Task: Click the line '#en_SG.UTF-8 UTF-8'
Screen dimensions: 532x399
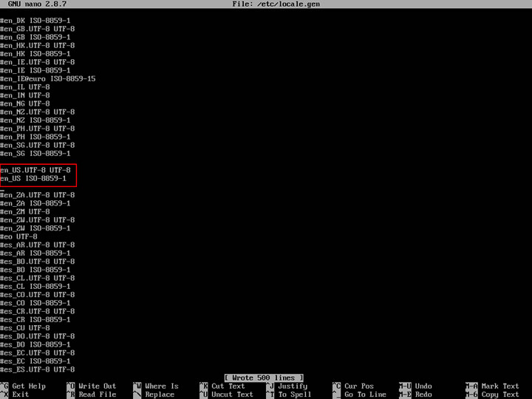Action: coord(38,146)
